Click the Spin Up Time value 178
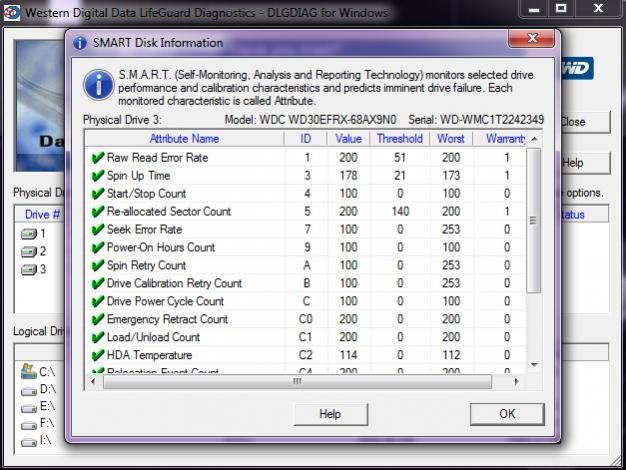Viewport: 626px width, 470px height. [x=348, y=176]
